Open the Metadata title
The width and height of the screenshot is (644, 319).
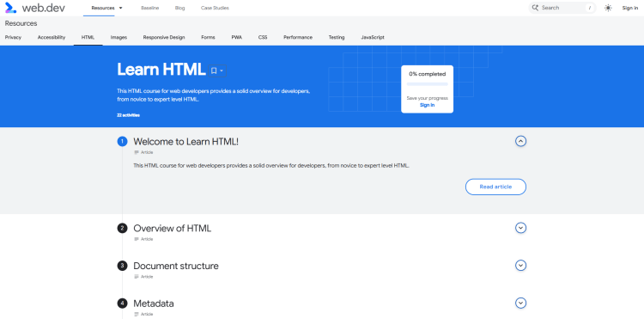pos(154,304)
